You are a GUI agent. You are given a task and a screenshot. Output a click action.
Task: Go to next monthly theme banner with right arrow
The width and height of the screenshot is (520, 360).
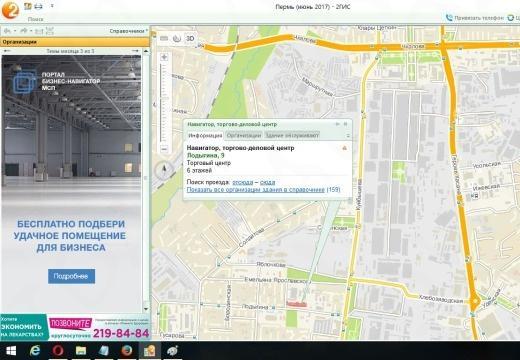pos(135,51)
